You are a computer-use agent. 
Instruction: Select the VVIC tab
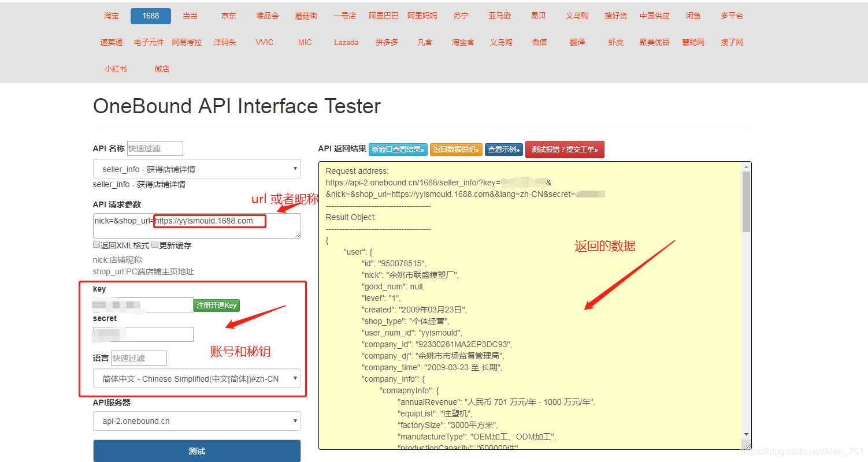pyautogui.click(x=265, y=43)
